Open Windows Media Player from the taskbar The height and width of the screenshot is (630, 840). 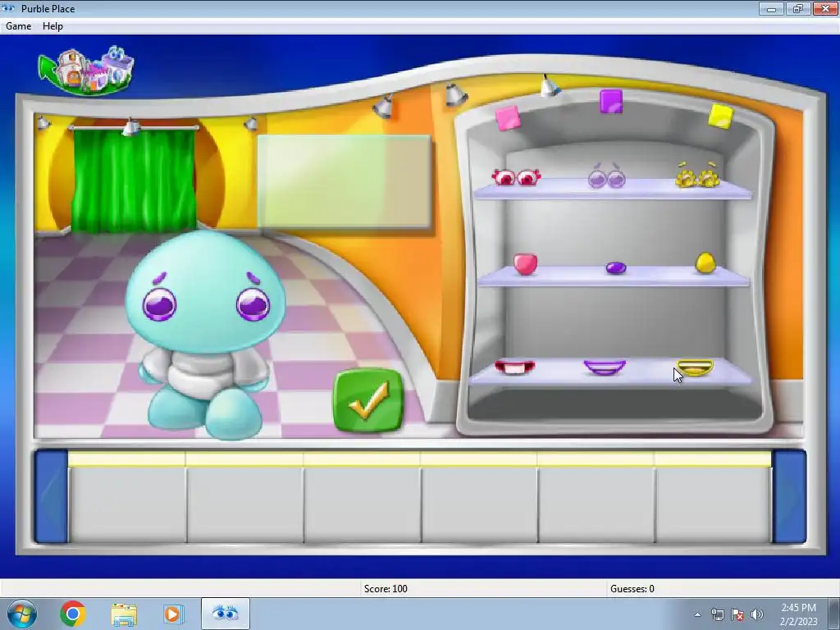tap(172, 614)
